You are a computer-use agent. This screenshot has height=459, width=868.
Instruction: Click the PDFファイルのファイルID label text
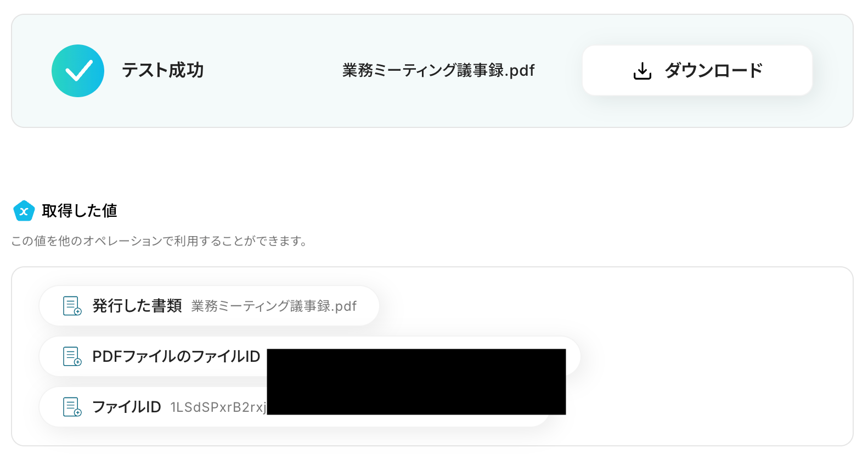click(x=176, y=356)
